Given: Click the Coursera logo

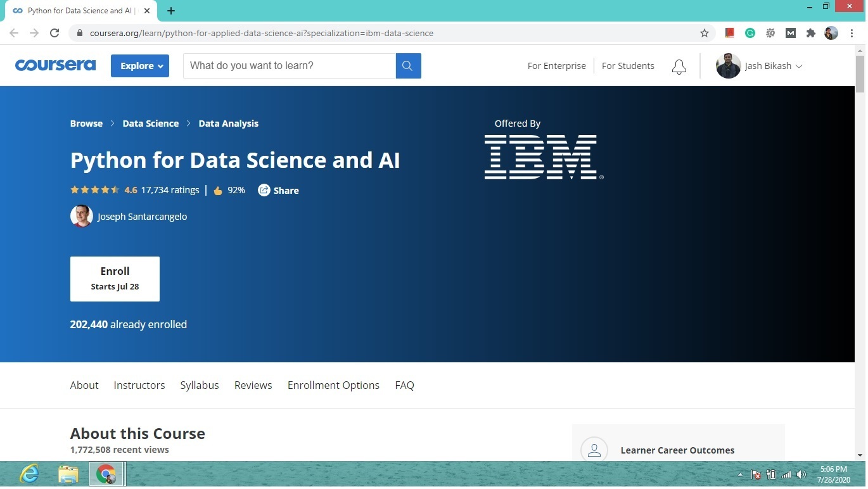Looking at the screenshot, I should 55,65.
